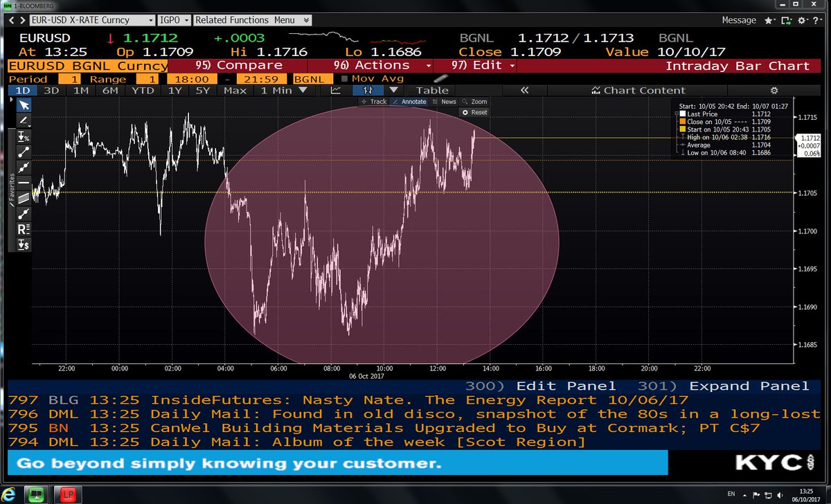Click the Reset radio button
The height and width of the screenshot is (504, 831).
[x=465, y=112]
